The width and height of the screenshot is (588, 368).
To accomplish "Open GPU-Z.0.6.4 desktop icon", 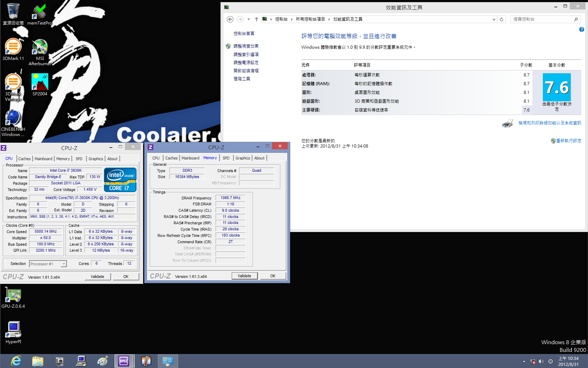I will pyautogui.click(x=13, y=298).
